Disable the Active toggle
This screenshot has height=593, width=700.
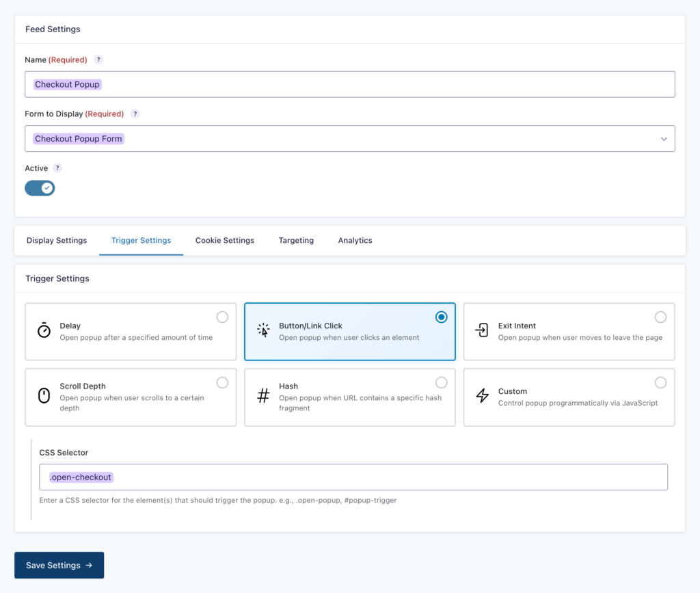[39, 187]
